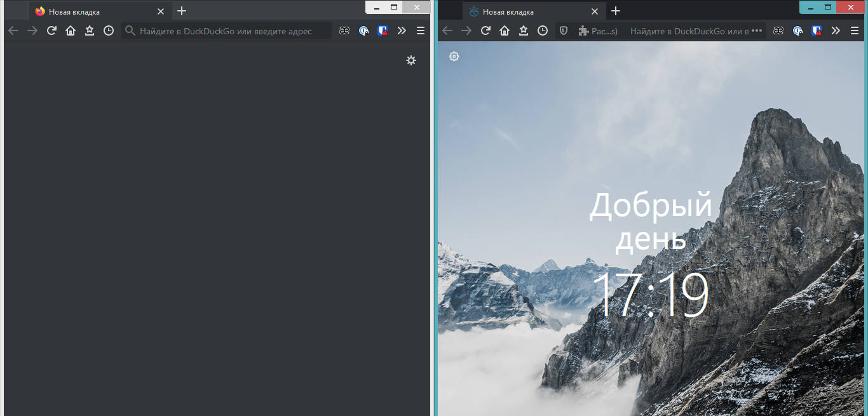This screenshot has height=416, width=868.
Task: Expand the toolbar overflow chevrons in left window
Action: click(402, 30)
